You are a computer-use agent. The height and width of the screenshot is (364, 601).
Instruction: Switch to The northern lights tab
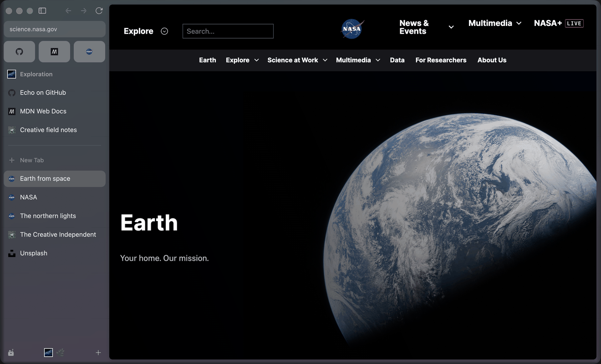pyautogui.click(x=55, y=216)
